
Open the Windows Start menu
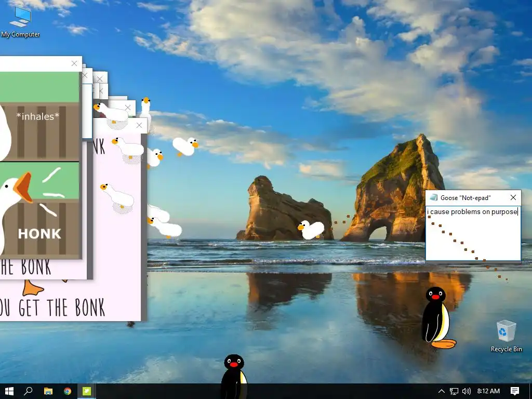(9, 391)
